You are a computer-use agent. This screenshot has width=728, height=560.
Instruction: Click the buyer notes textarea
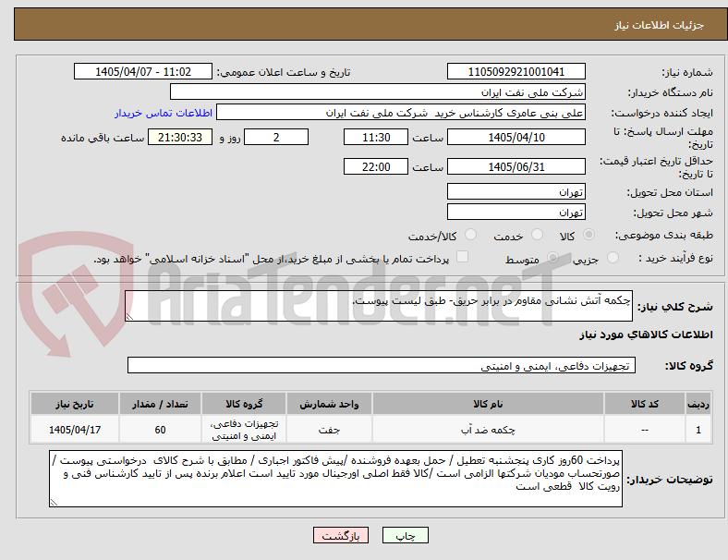(335, 479)
